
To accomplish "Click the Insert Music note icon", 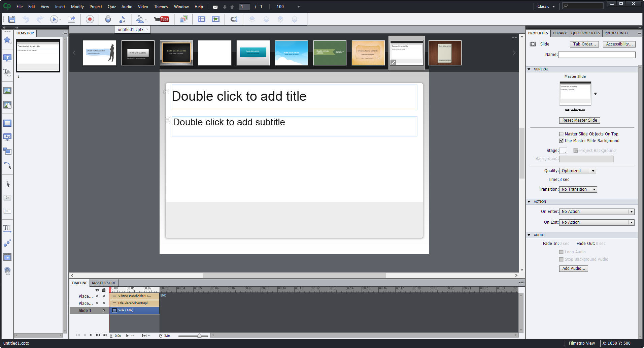I will pyautogui.click(x=123, y=19).
